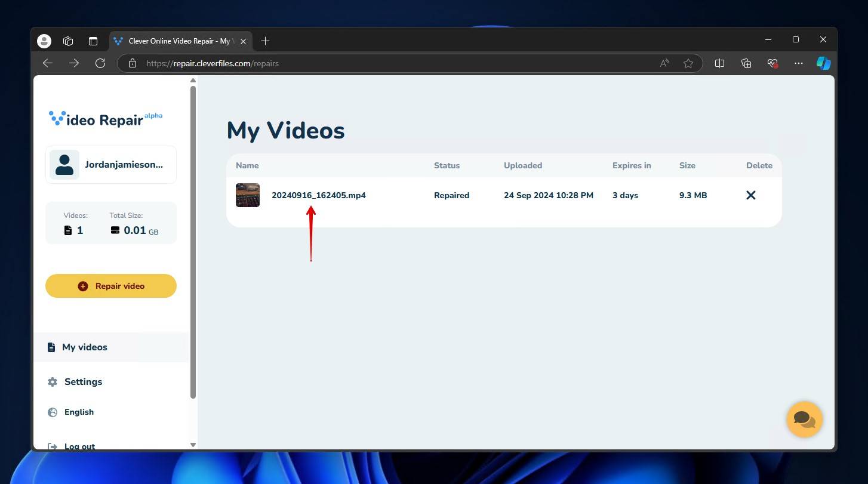The height and width of the screenshot is (484, 868).
Task: Open the 20240916_162405.mp4 file name link
Action: point(319,195)
